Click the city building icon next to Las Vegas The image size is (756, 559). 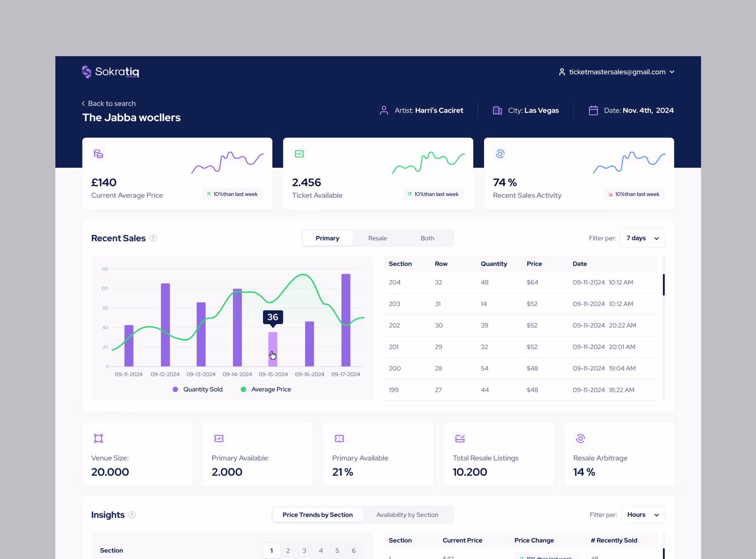click(497, 110)
